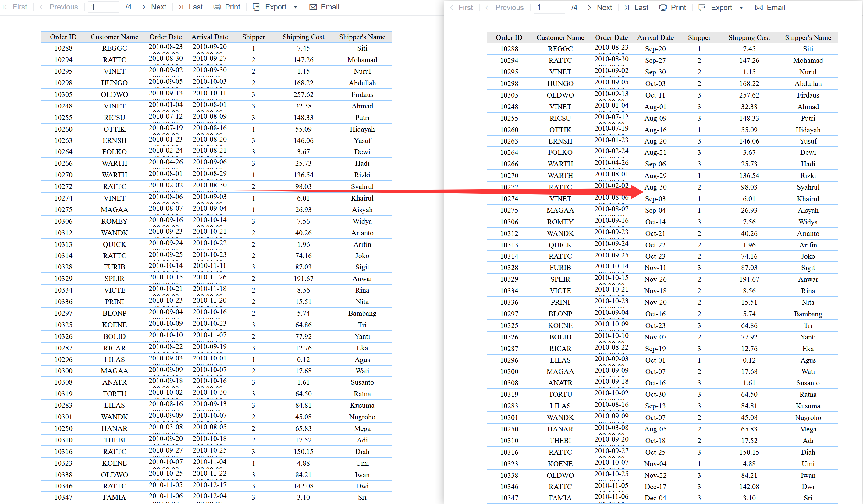This screenshot has width=863, height=504.
Task: Click the Print icon in the left pane
Action: [x=217, y=7]
